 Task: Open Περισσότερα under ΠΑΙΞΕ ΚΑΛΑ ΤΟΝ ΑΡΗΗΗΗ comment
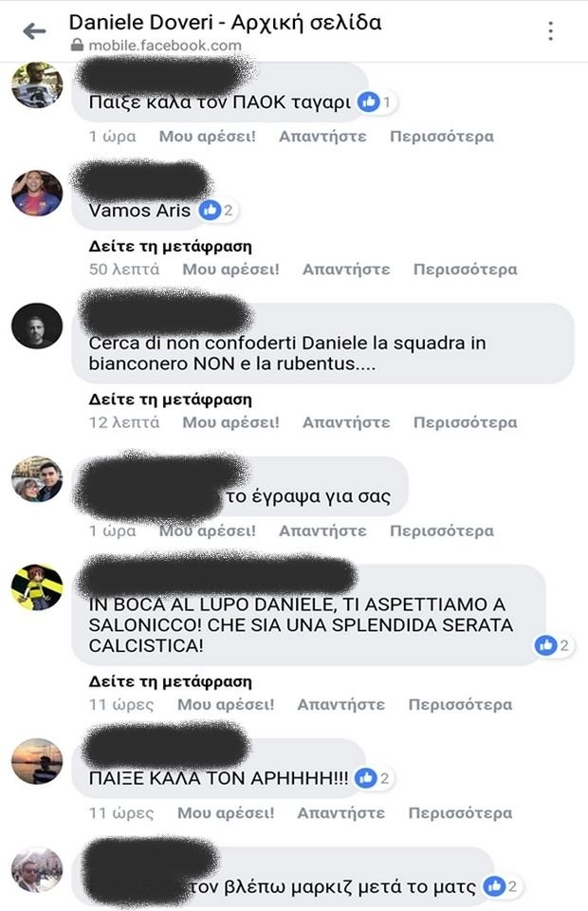460,813
